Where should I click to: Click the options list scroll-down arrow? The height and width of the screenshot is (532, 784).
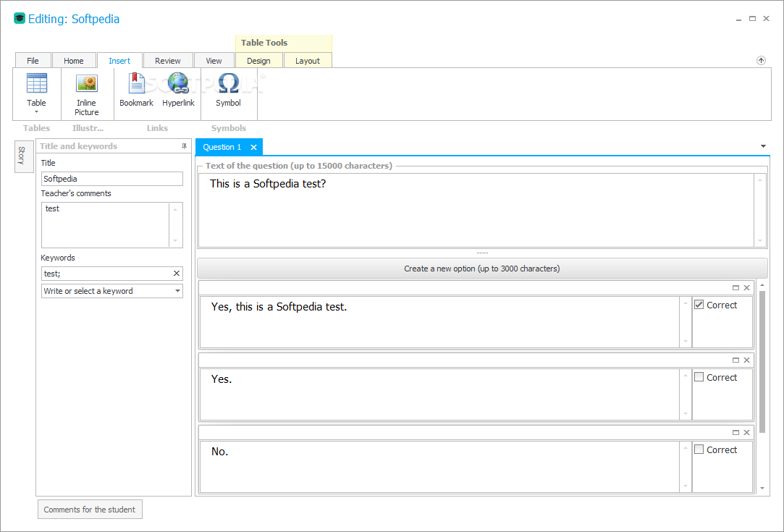click(x=762, y=488)
